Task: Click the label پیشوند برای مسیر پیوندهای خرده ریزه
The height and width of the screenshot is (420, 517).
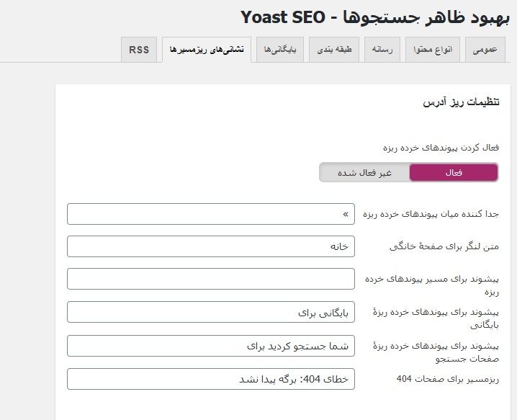Action: click(432, 285)
